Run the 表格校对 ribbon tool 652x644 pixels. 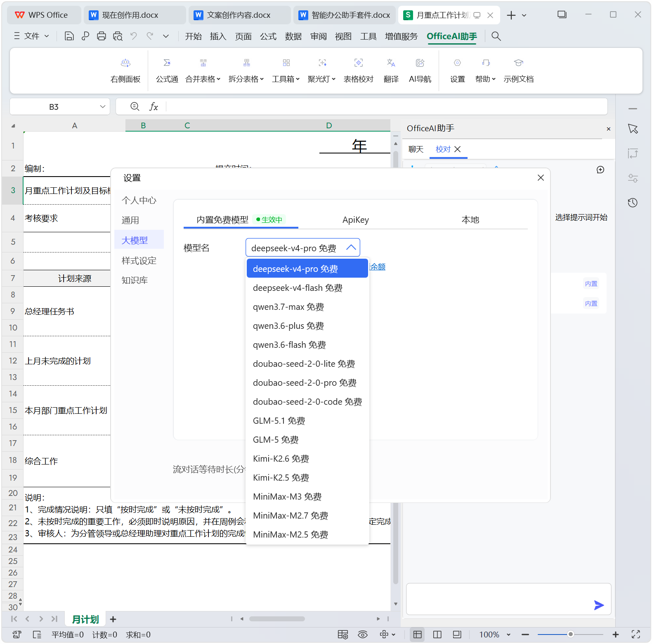click(359, 70)
